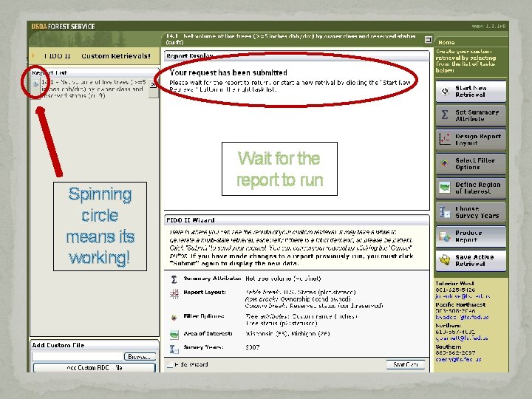
Task: Click the calendar icon on Choose Survey Years
Action: [445, 212]
